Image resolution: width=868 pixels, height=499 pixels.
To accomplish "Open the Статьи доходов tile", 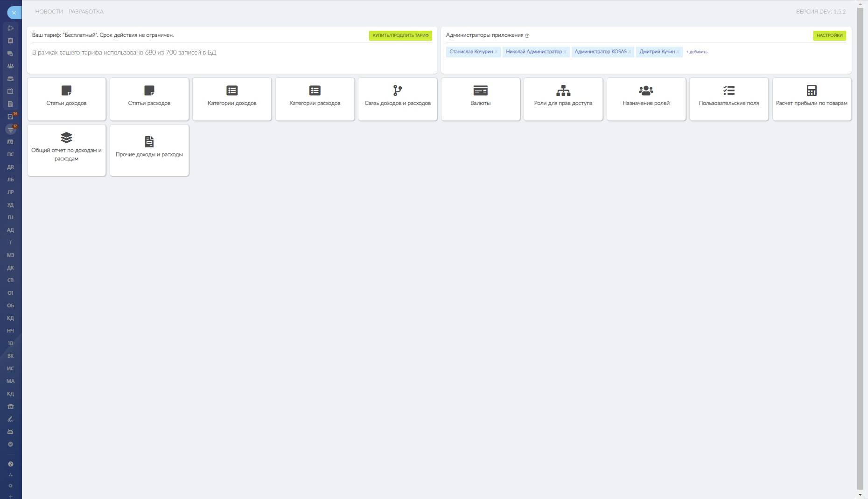I will (66, 99).
